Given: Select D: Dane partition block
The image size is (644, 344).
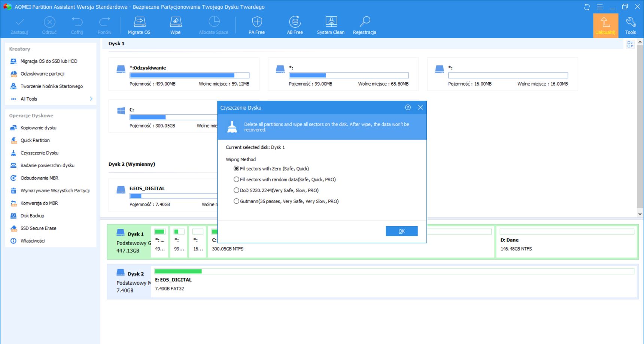Looking at the screenshot, I should (566, 242).
